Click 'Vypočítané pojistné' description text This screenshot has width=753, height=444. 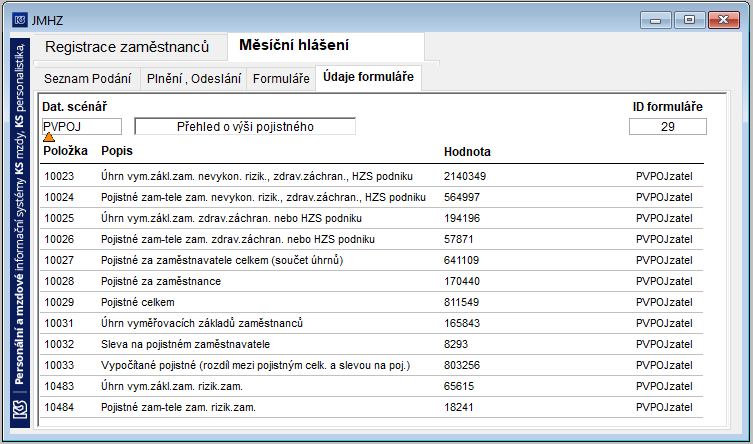(255, 365)
